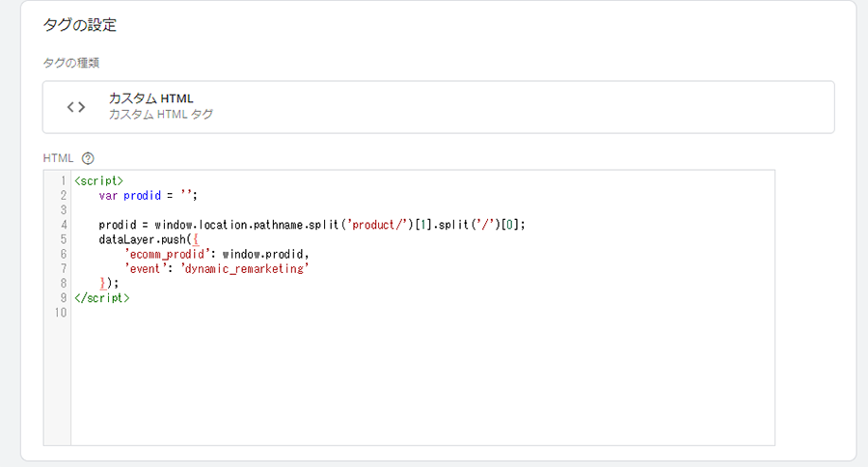
Task: Click the タグの種類 label
Action: point(70,63)
